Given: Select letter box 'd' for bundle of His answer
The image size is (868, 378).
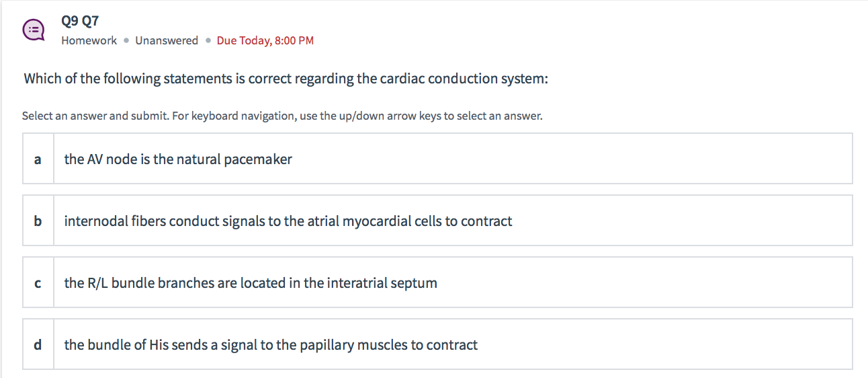Looking at the screenshot, I should pos(38,345).
